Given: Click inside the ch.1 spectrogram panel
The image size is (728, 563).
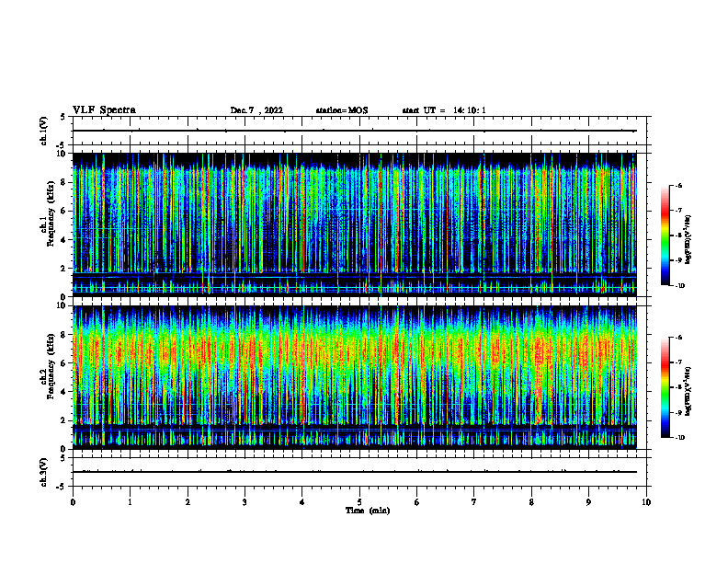Looking at the screenshot, I should point(355,224).
